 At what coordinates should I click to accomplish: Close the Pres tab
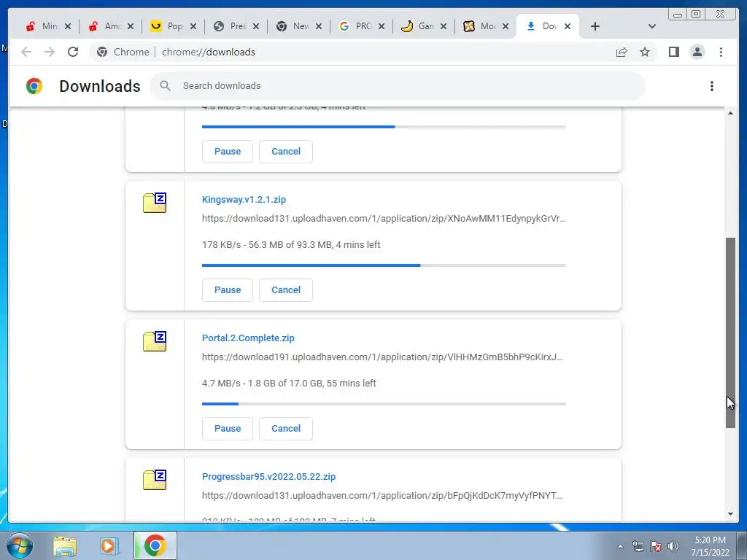[256, 26]
